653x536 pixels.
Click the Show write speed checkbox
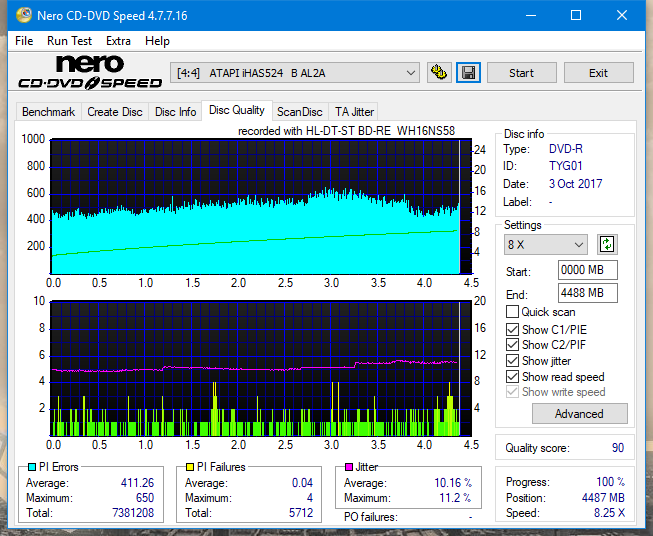(x=512, y=392)
